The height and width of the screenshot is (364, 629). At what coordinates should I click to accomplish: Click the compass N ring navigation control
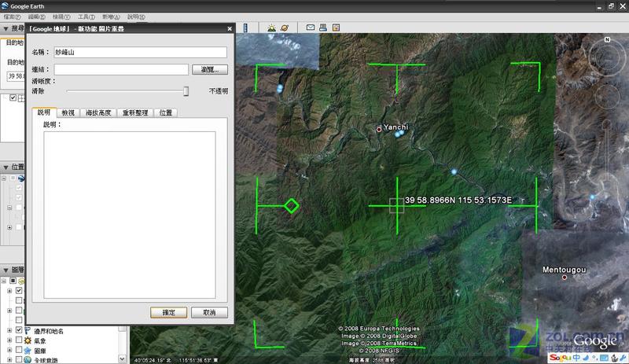[x=607, y=57]
